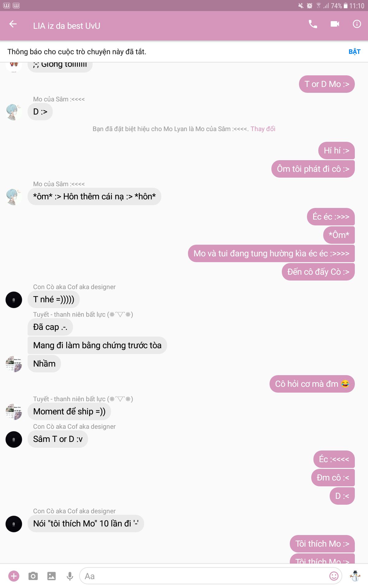Open more options with the plus icon

(14, 576)
